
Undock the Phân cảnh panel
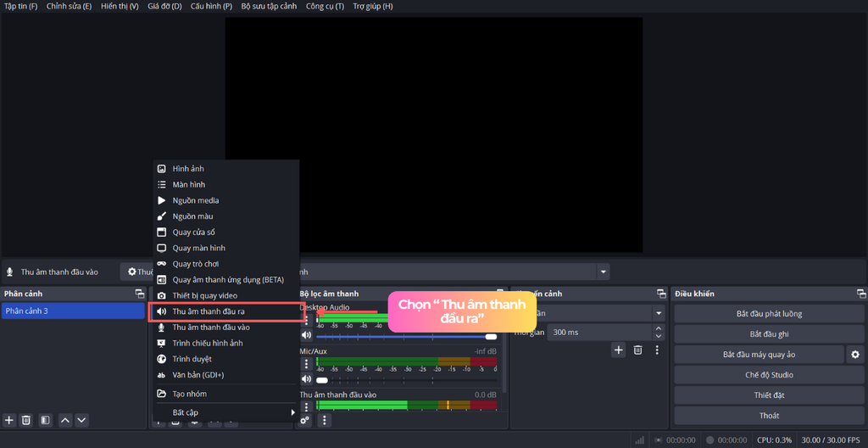pyautogui.click(x=140, y=294)
